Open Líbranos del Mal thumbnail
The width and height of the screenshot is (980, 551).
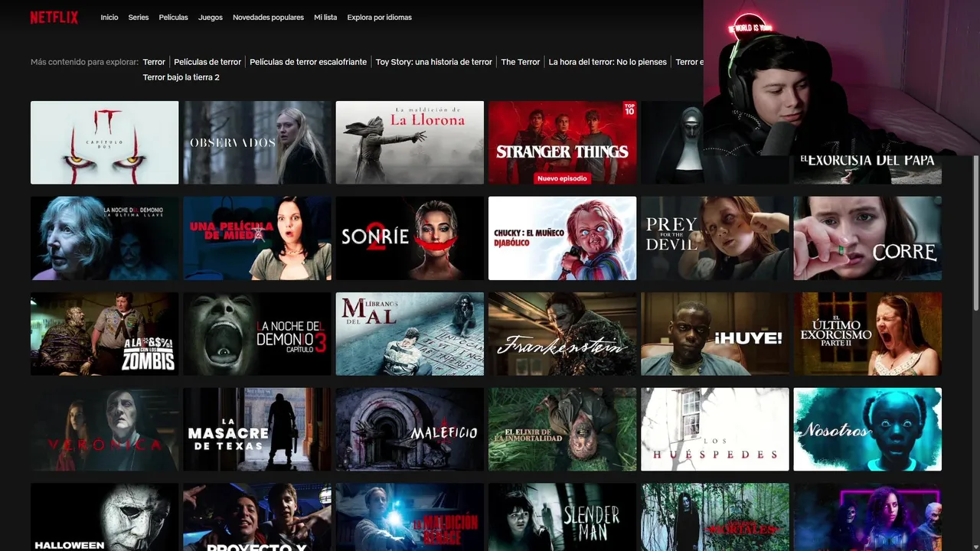[410, 334]
